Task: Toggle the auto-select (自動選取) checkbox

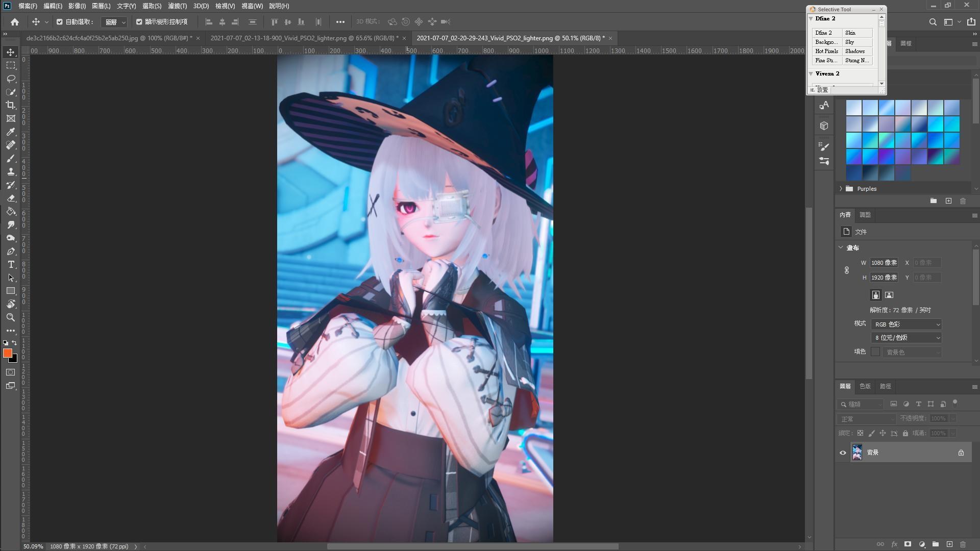Action: tap(60, 22)
